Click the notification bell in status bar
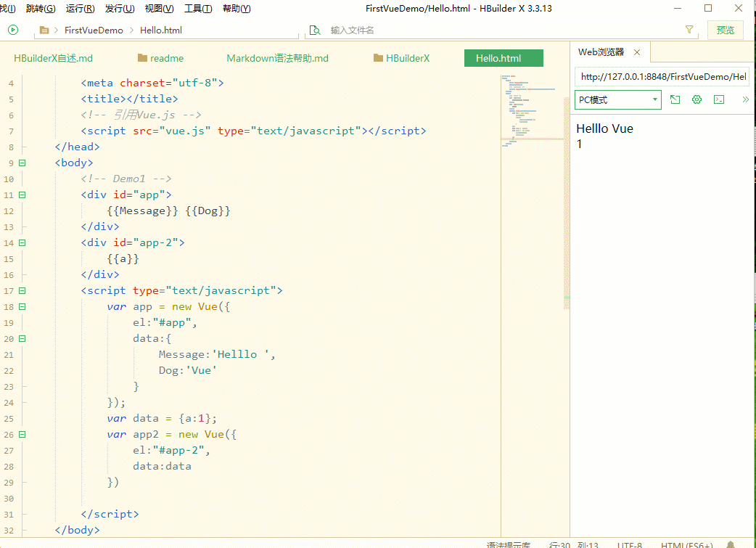Image resolution: width=756 pixels, height=548 pixels. pyautogui.click(x=730, y=544)
